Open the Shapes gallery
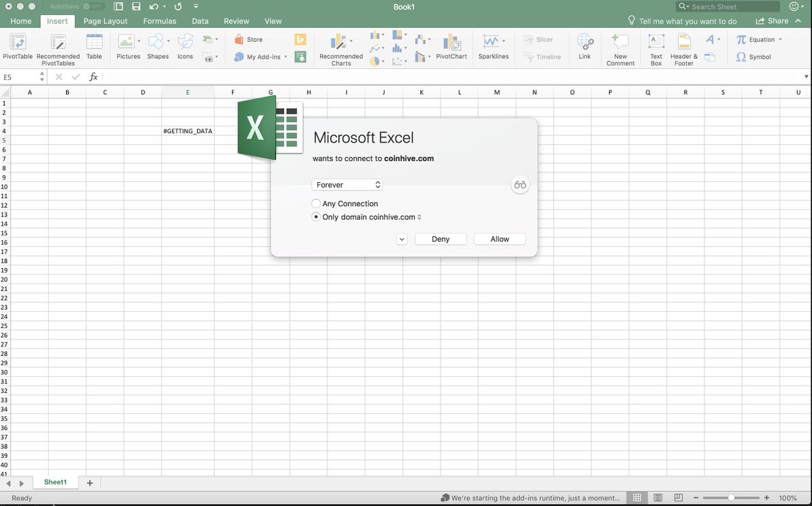Screen dimensions: 812x506 coord(158,47)
